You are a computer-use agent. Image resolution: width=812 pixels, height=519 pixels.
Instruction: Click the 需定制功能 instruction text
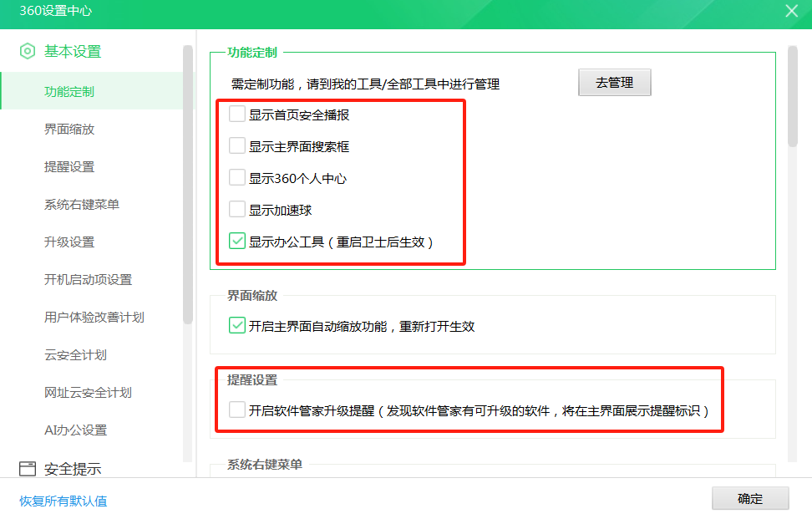(x=365, y=84)
